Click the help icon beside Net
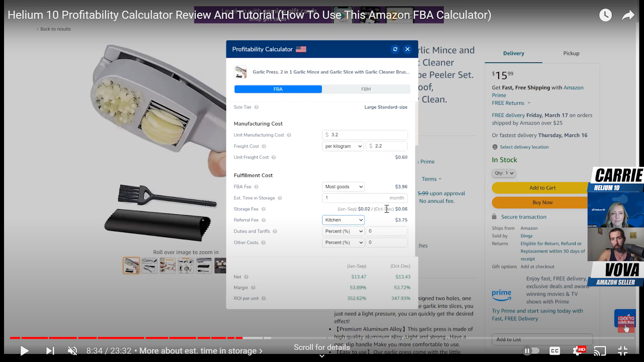 (246, 277)
